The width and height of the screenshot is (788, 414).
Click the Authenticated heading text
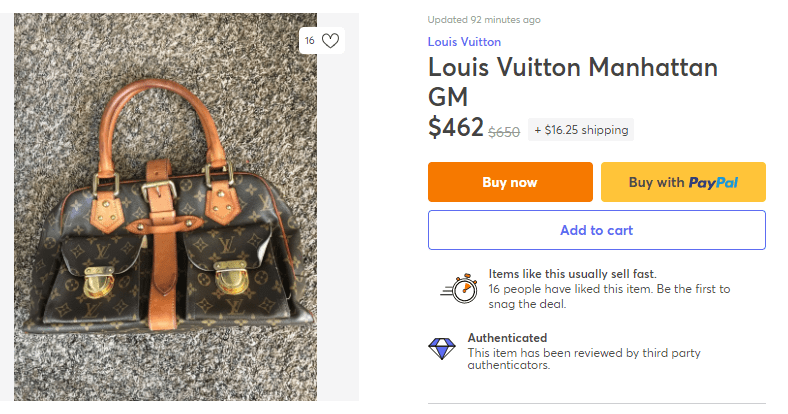507,338
